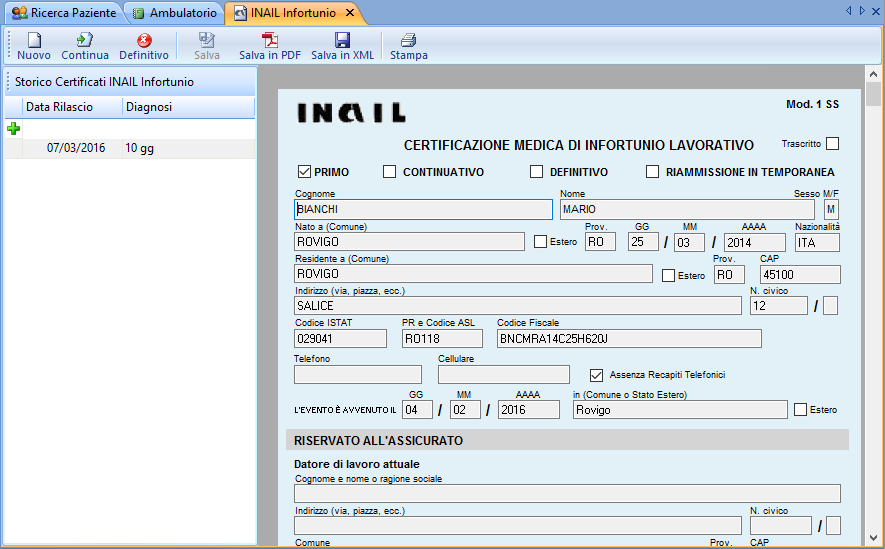Click the Continua toolbar icon
885x549 pixels.
click(x=85, y=40)
